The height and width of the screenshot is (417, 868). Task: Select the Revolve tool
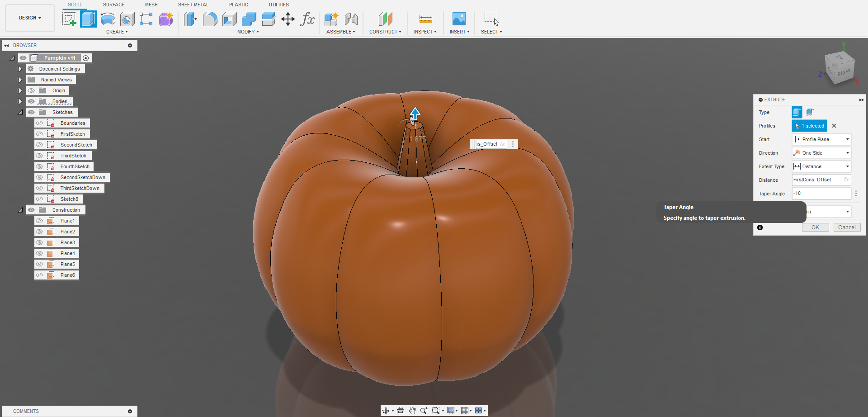point(108,19)
